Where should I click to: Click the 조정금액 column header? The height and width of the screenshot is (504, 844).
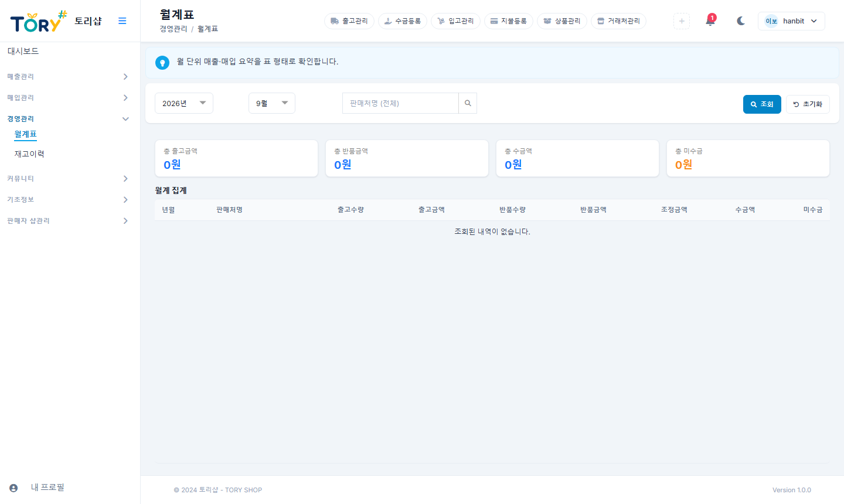(674, 210)
